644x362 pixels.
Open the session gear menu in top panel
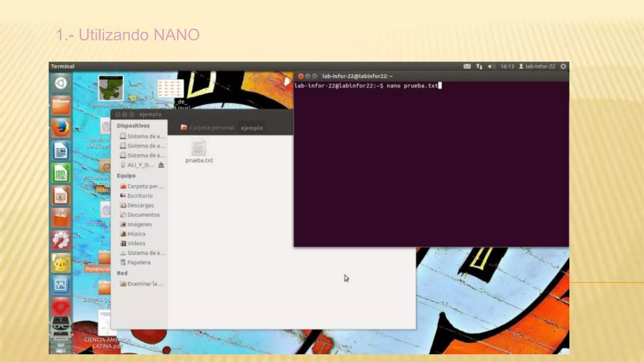point(563,66)
